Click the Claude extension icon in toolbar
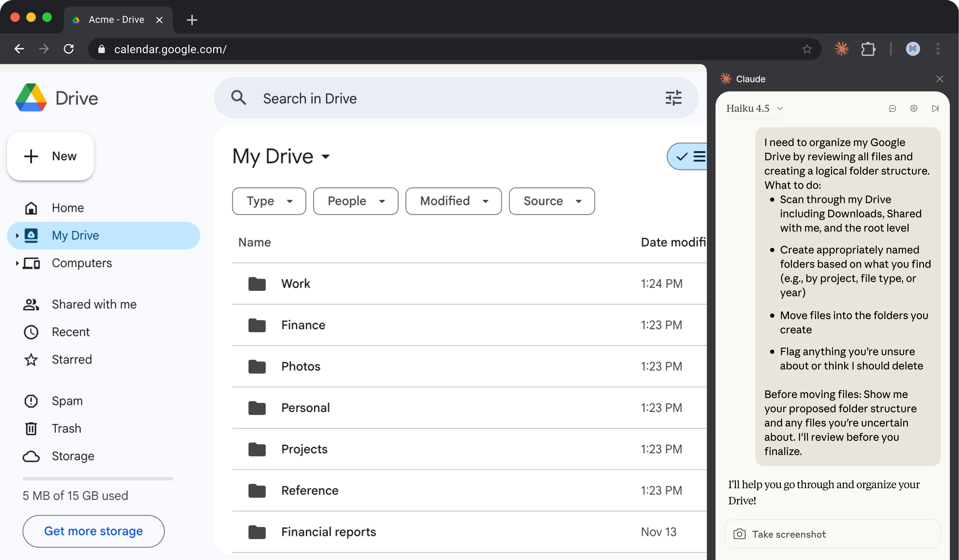Screen dimensions: 959x560 841,49
